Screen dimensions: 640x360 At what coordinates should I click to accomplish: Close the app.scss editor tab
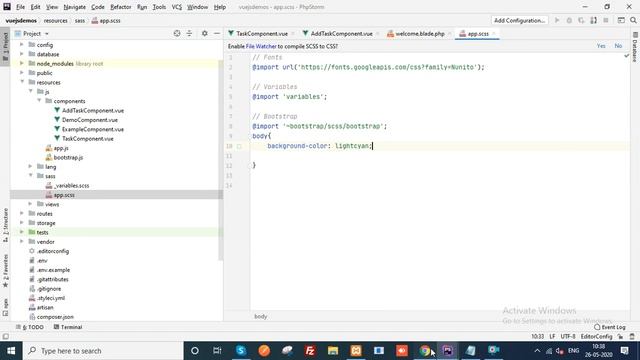tap(494, 33)
